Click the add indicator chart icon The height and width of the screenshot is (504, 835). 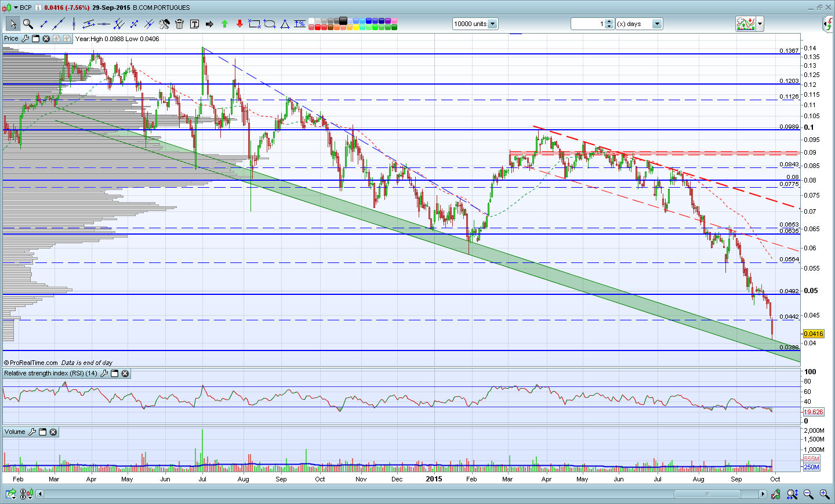746,24
